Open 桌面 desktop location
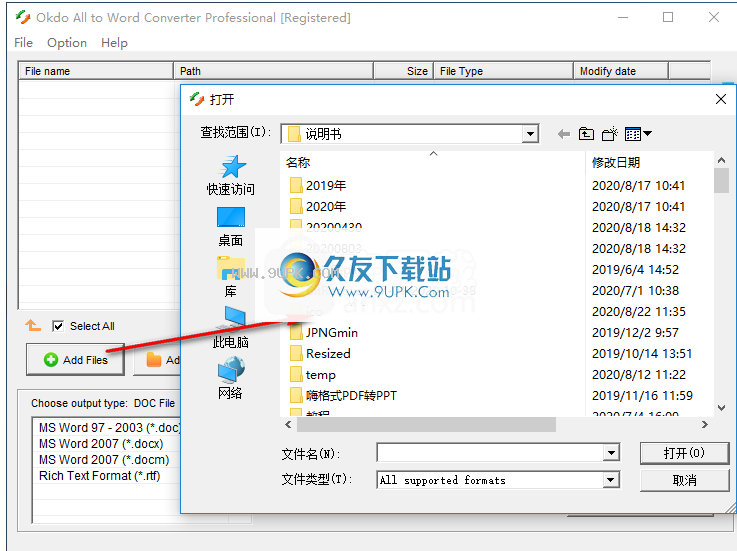737x551 pixels. pos(230,227)
